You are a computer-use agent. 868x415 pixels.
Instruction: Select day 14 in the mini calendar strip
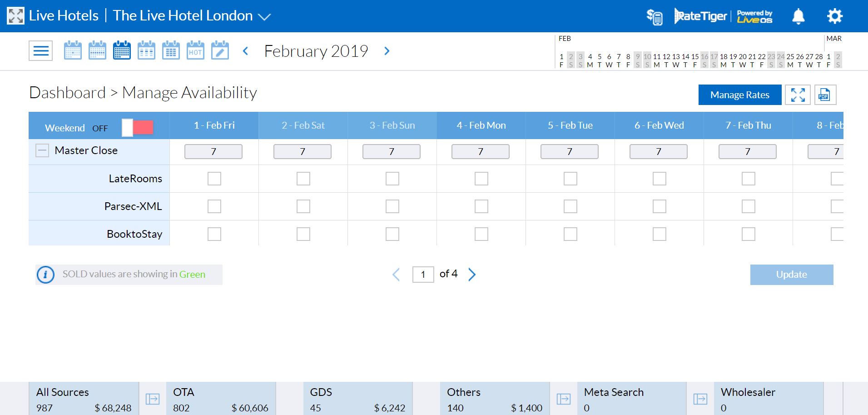pos(685,60)
